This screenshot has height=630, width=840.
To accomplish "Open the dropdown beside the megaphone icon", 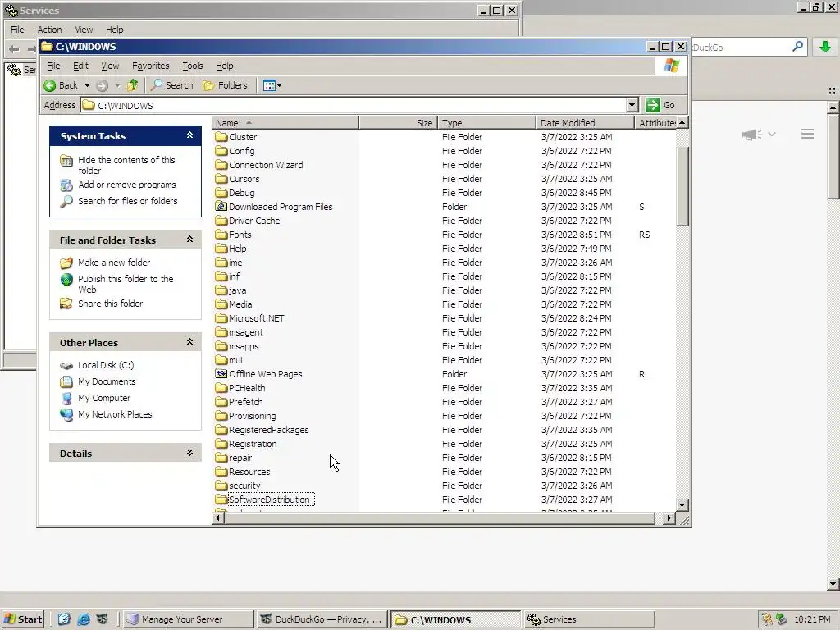I will [x=771, y=135].
